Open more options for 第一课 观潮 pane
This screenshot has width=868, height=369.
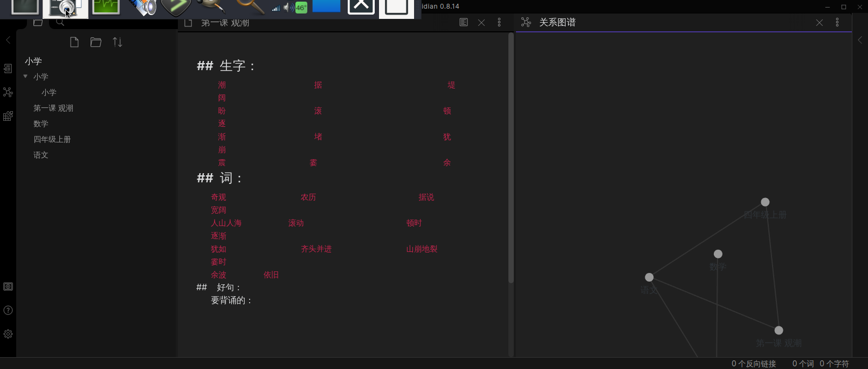pyautogui.click(x=499, y=22)
